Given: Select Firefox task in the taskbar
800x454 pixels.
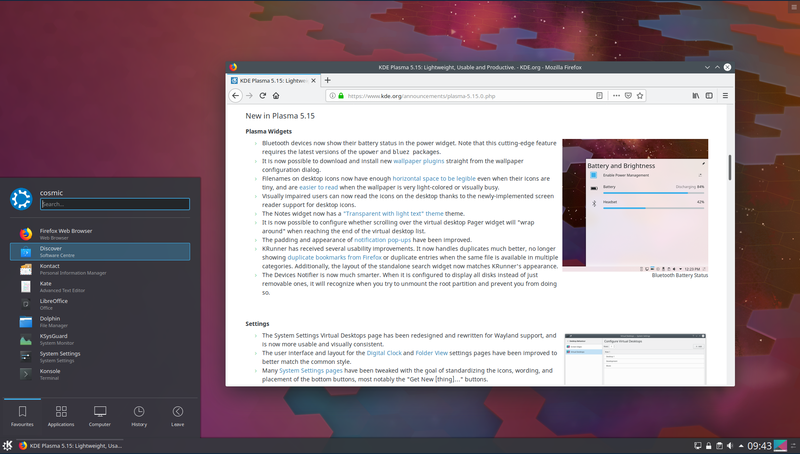Looking at the screenshot, I should [x=70, y=445].
